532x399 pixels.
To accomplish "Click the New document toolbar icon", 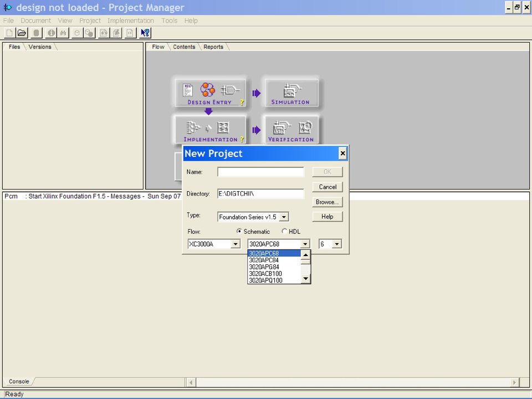I will (x=9, y=33).
